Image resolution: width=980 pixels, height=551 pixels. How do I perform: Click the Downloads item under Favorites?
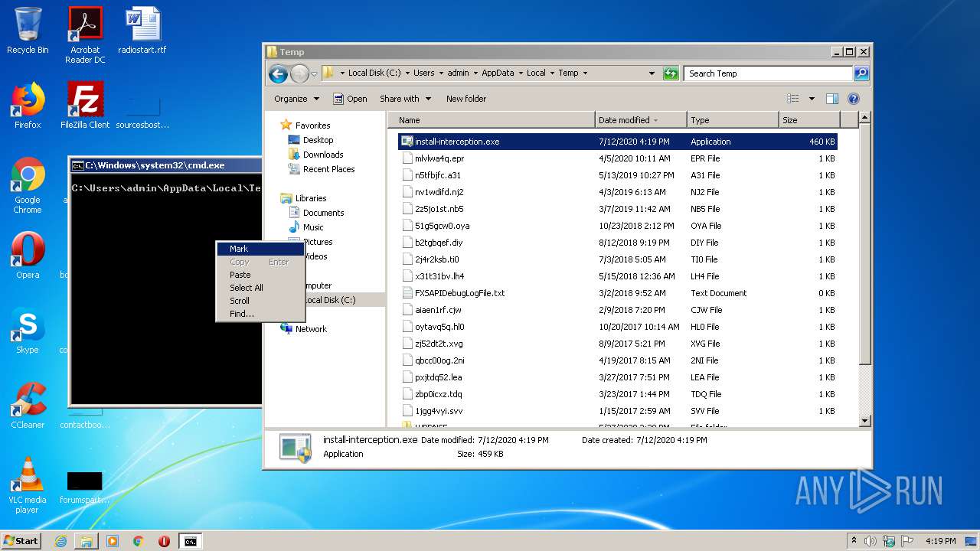pos(322,155)
